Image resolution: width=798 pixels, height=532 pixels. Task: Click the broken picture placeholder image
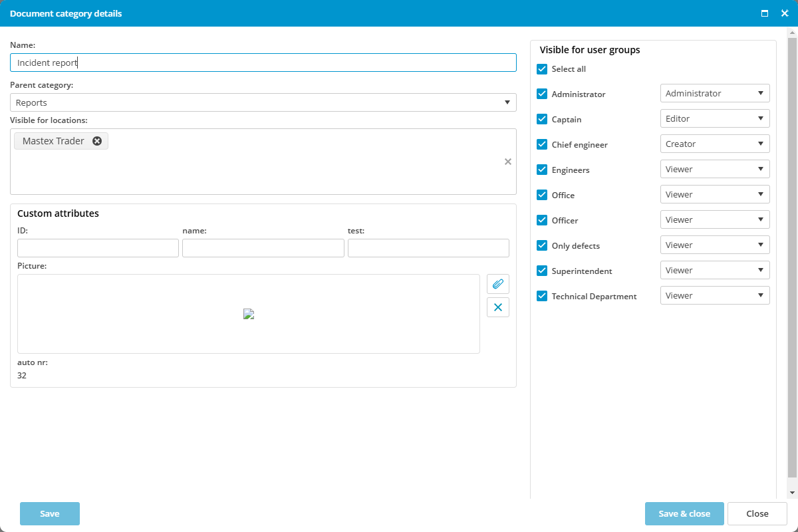[249, 314]
